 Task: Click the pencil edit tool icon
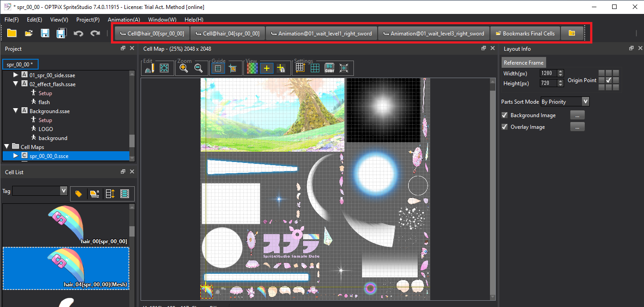(150, 68)
